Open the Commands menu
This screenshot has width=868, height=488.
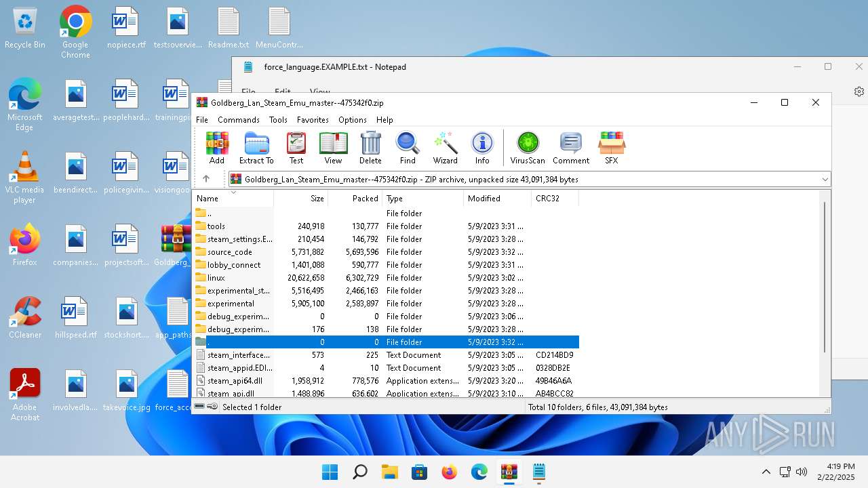tap(239, 120)
